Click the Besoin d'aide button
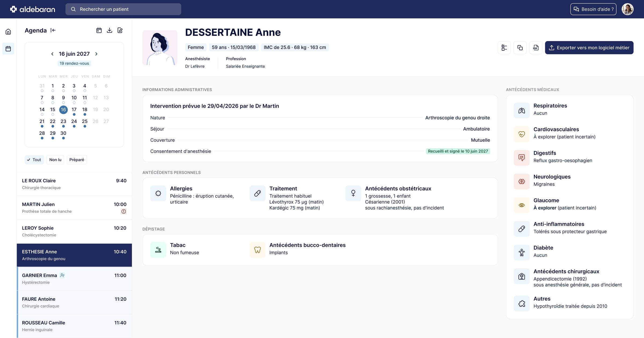The image size is (644, 338). click(593, 9)
